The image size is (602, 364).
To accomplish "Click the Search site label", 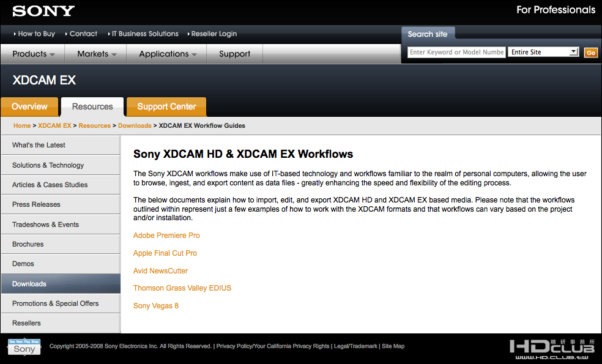I will 427,34.
